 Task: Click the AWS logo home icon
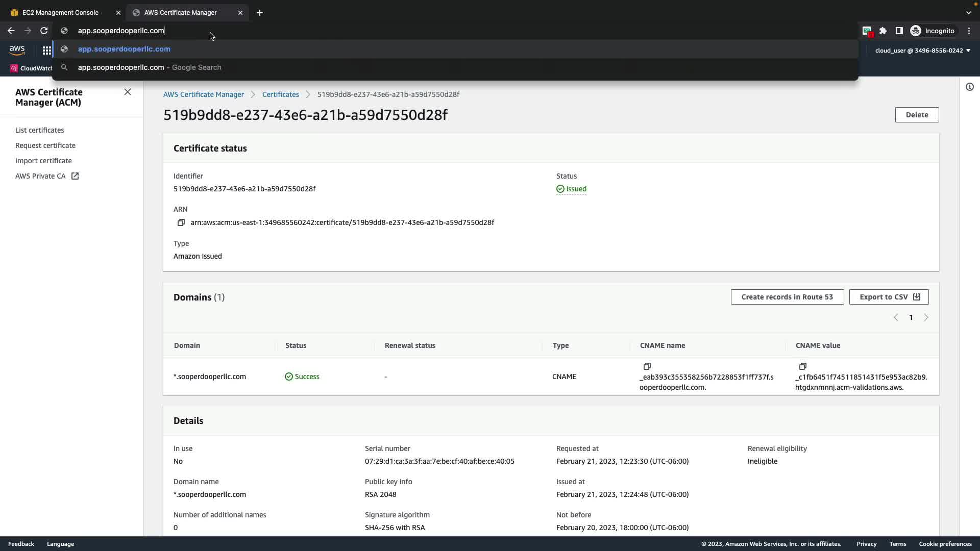[17, 50]
